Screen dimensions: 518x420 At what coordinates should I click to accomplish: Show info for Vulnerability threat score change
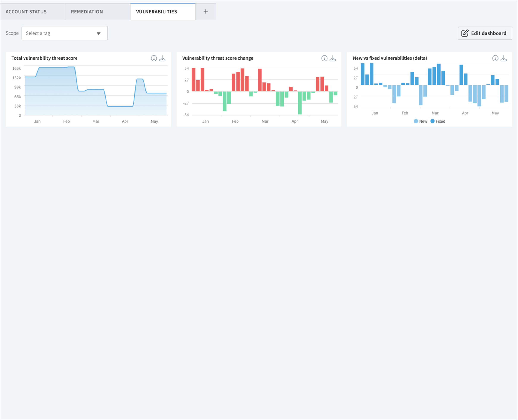tap(325, 58)
